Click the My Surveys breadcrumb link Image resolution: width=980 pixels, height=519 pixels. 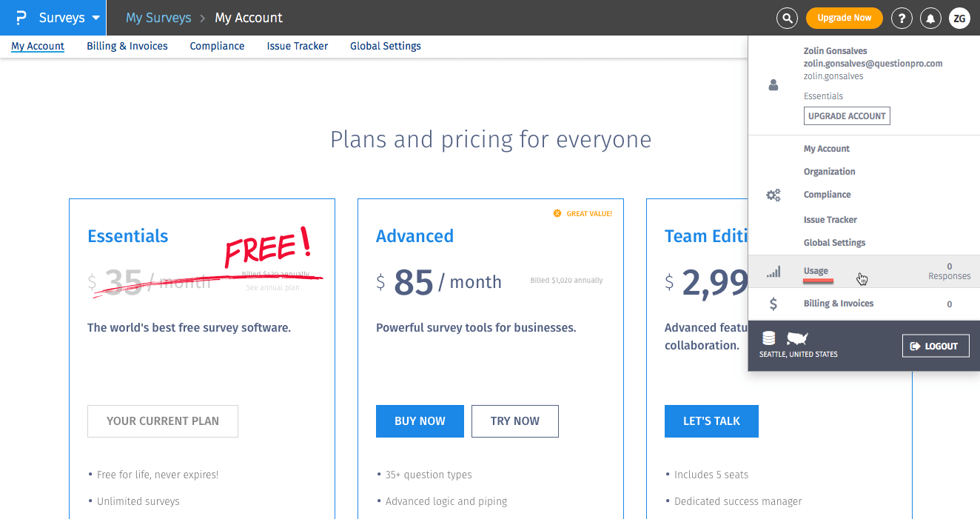click(x=158, y=18)
